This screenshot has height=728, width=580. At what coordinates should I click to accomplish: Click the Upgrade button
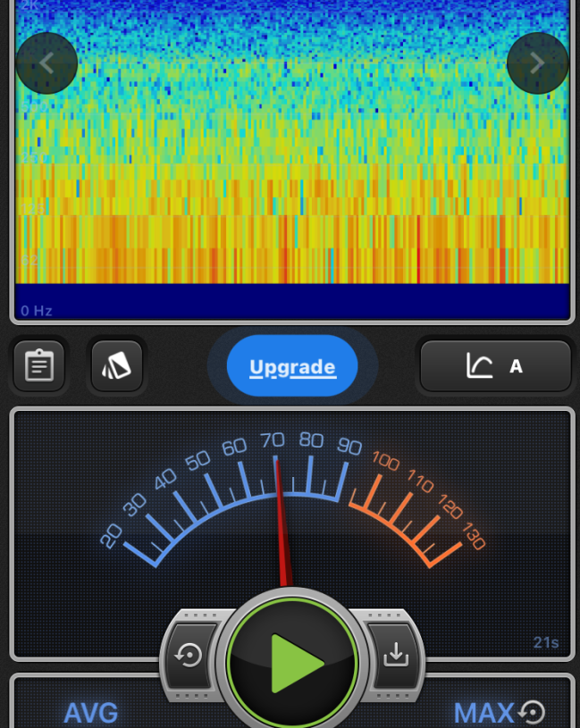[292, 366]
